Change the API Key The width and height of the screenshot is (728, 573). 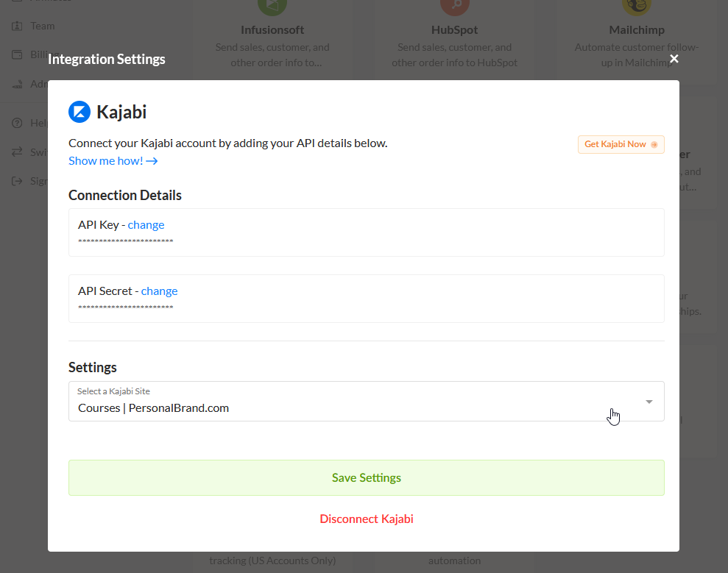[x=146, y=224]
